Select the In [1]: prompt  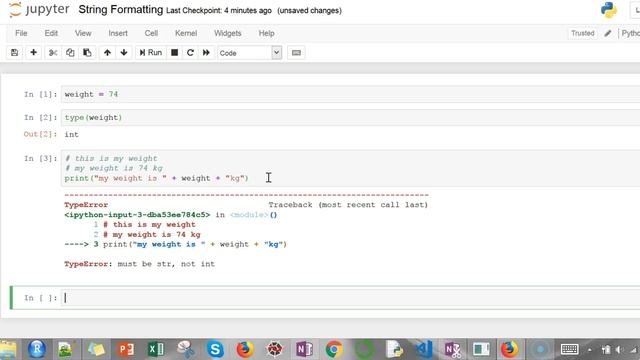pos(40,94)
